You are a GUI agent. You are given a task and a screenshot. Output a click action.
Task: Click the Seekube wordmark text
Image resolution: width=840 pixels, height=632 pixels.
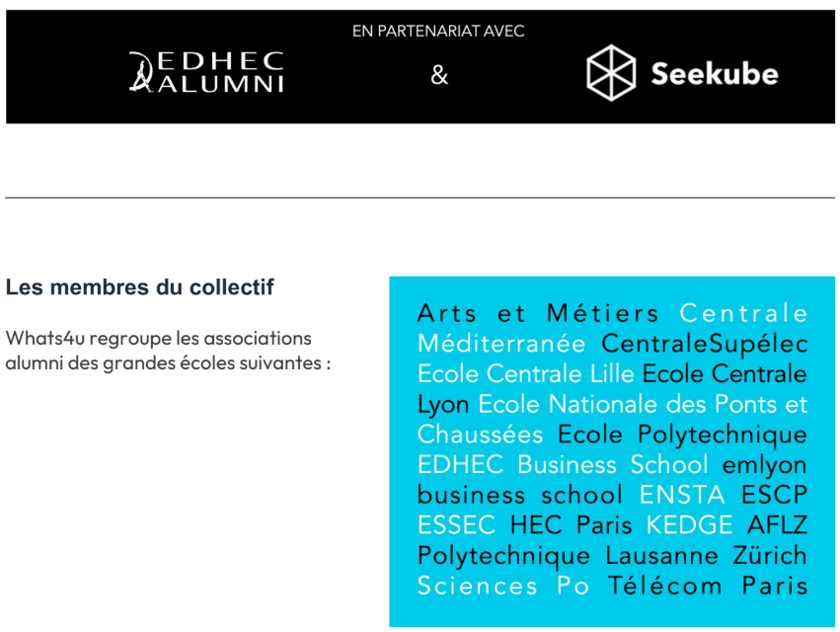714,73
